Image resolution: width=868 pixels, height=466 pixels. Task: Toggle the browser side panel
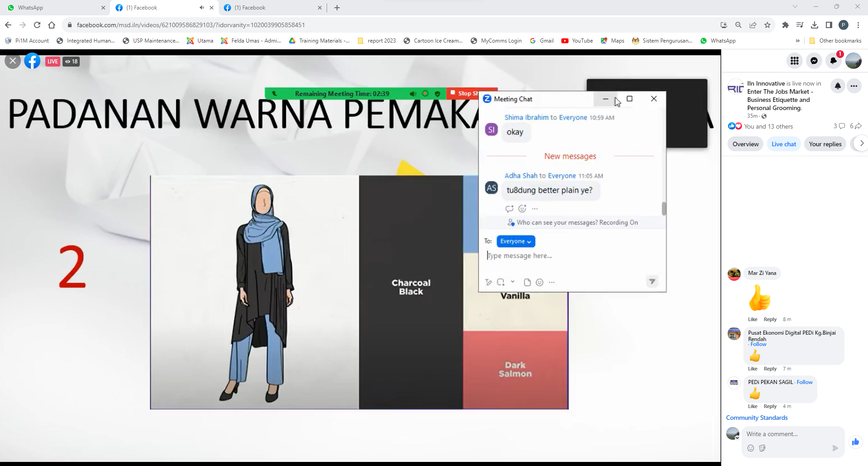(x=829, y=25)
